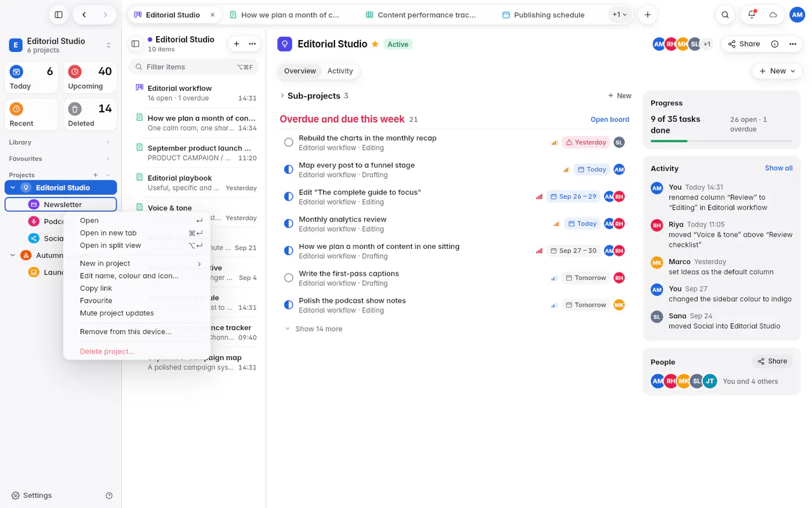Toggle status of 'Map every post to a funnel stage'

(289, 170)
